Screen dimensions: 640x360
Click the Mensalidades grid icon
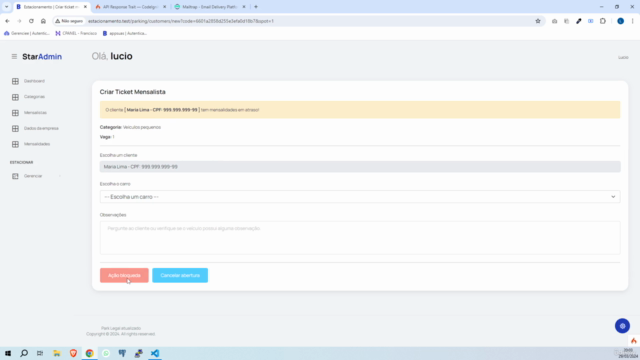tap(15, 144)
